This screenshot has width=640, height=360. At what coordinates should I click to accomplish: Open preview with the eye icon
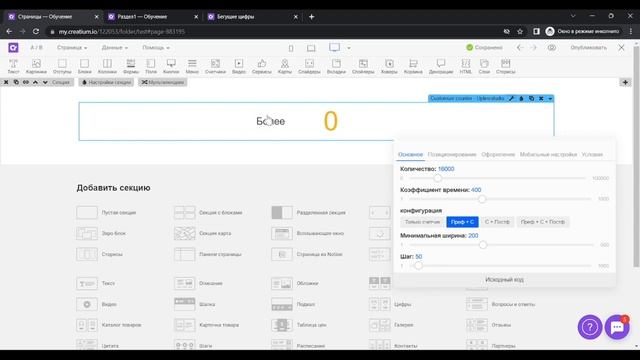(552, 48)
